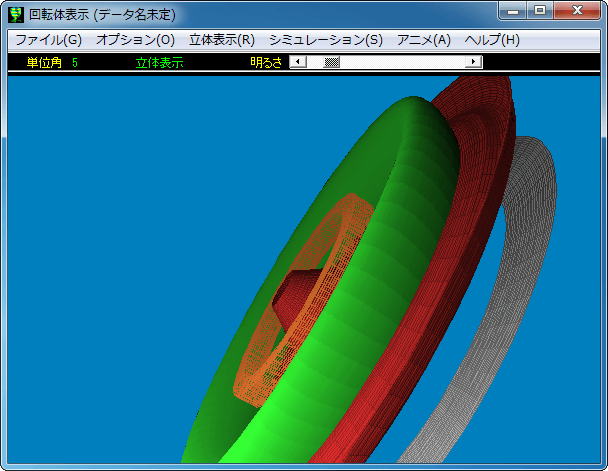Click the green 立体表示 status text
Viewport: 608px width, 471px height.
point(159,62)
